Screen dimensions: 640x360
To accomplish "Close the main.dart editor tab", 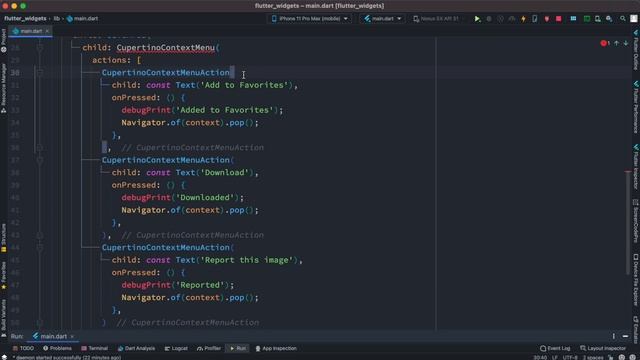I will (47, 31).
